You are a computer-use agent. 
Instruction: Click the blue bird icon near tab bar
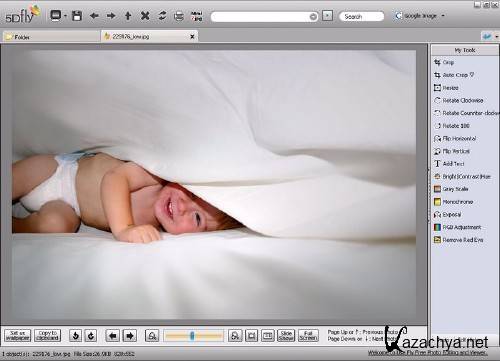click(487, 36)
